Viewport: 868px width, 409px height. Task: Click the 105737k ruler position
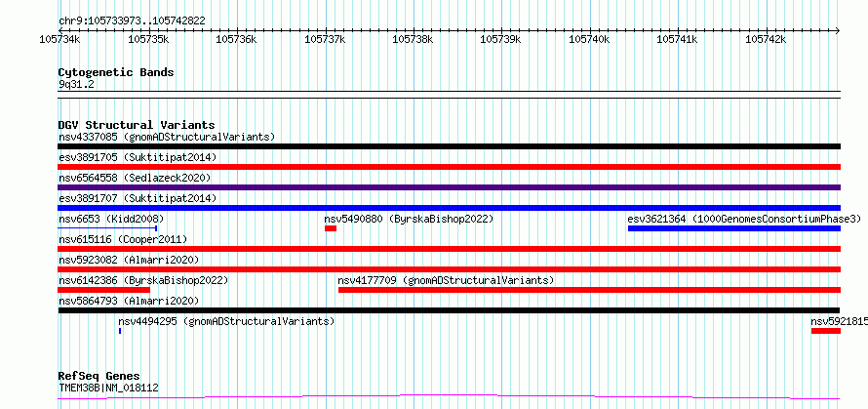(325, 39)
